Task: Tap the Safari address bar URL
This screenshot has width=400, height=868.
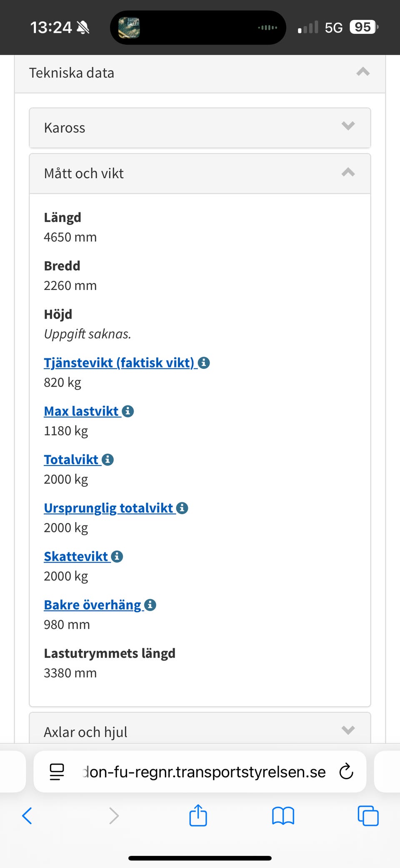Action: (204, 772)
